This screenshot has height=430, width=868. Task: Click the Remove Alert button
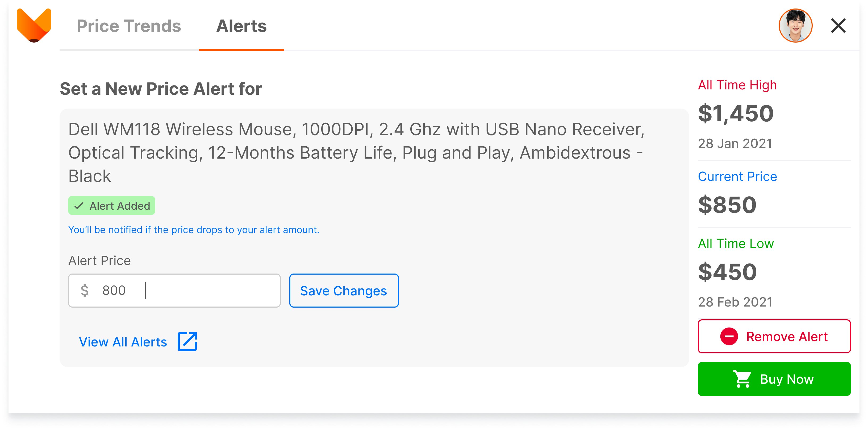774,336
